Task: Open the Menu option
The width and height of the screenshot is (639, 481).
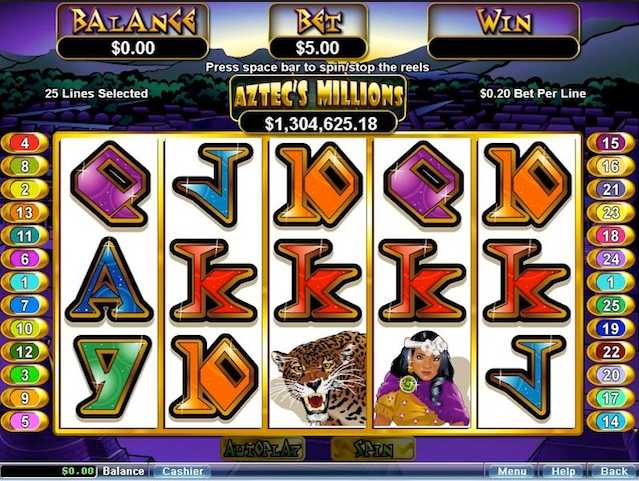Action: click(511, 472)
